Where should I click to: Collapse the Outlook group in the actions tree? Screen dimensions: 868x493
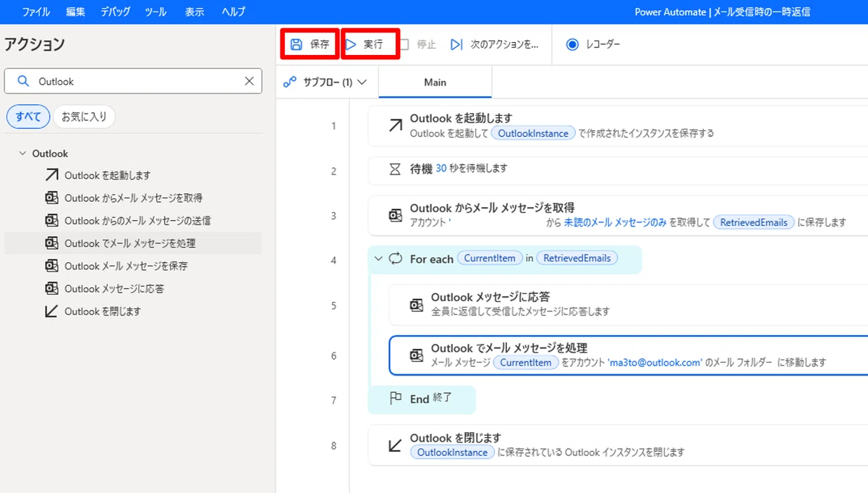coord(22,153)
